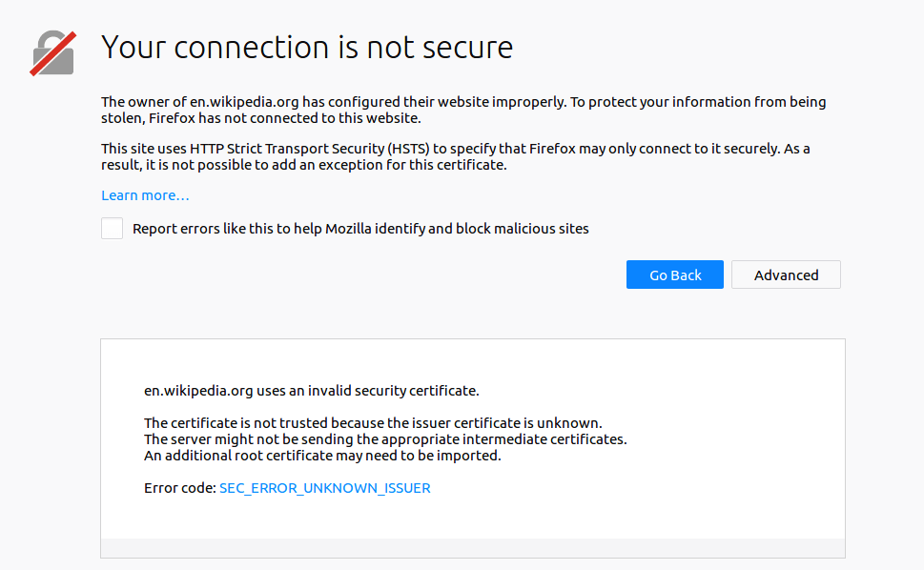Enable the report errors checkbox
The image size is (924, 570).
coord(113,229)
